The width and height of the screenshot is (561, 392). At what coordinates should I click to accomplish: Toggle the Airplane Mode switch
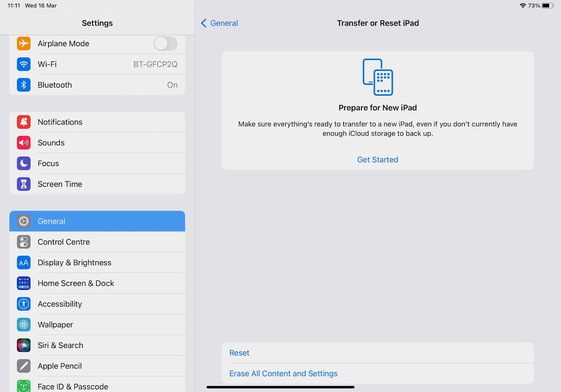pos(166,44)
